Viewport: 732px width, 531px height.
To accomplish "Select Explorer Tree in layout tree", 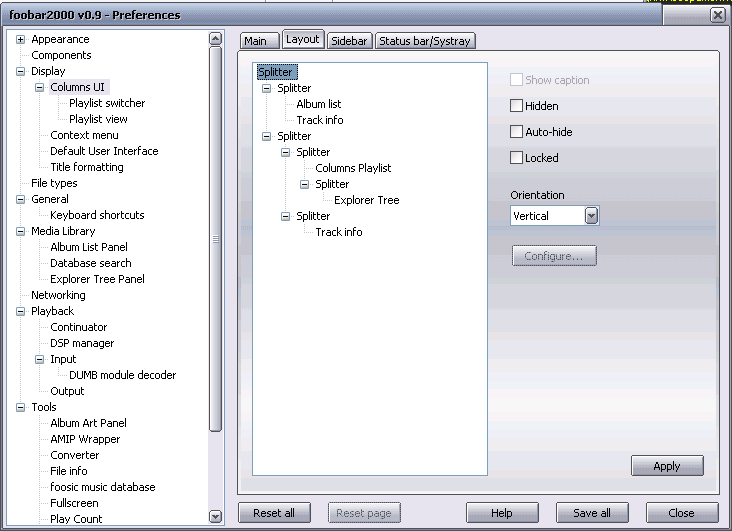I will click(x=366, y=200).
